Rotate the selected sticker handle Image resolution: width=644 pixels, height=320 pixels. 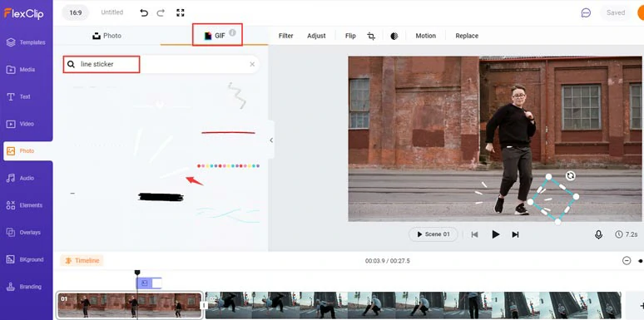point(571,175)
